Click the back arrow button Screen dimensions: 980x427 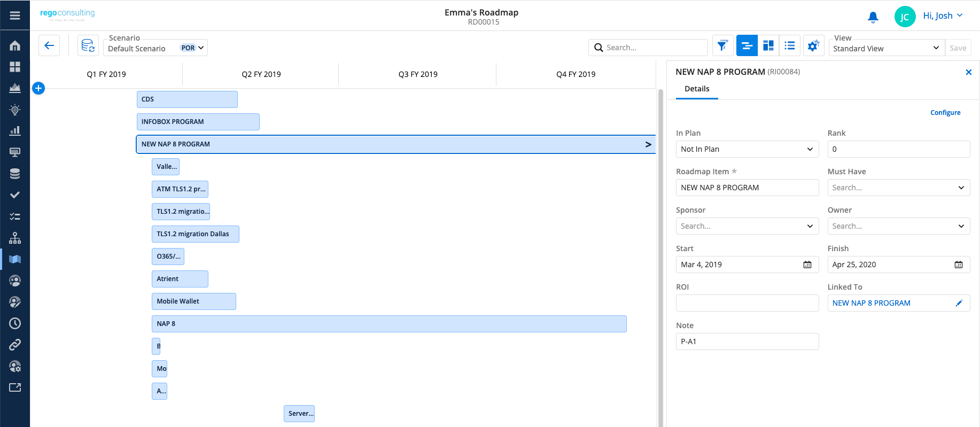point(49,45)
